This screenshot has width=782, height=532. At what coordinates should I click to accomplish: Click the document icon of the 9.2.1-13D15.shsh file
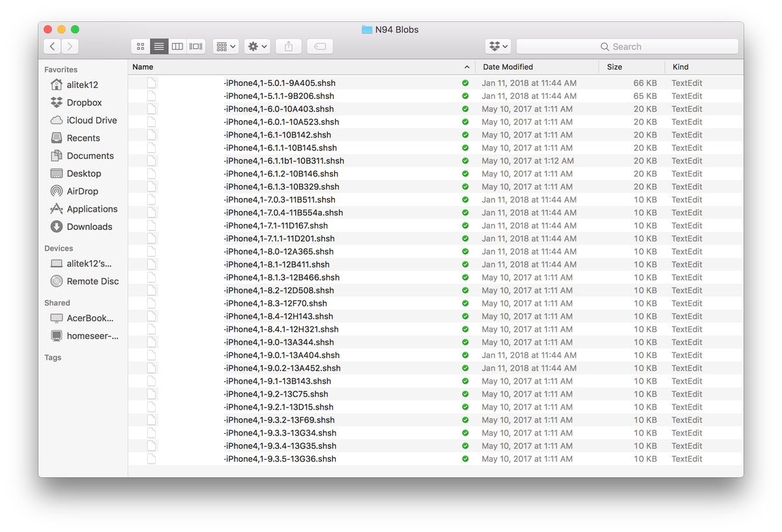[151, 407]
